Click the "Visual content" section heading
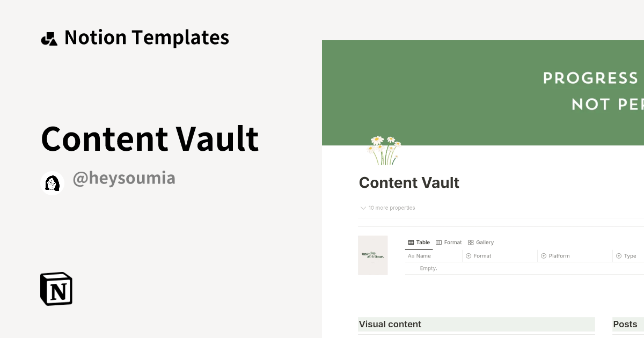The height and width of the screenshot is (338, 644). (x=390, y=324)
